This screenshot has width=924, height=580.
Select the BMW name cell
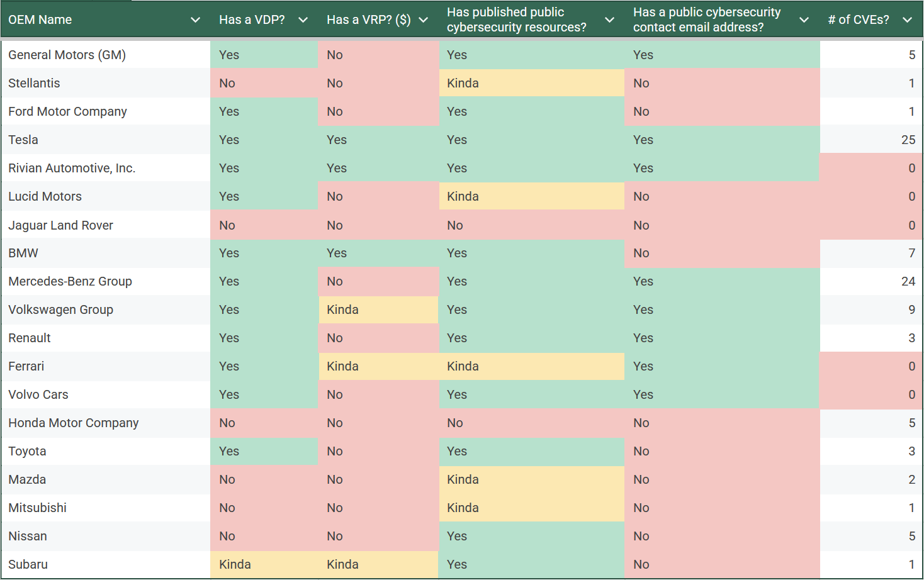point(106,253)
